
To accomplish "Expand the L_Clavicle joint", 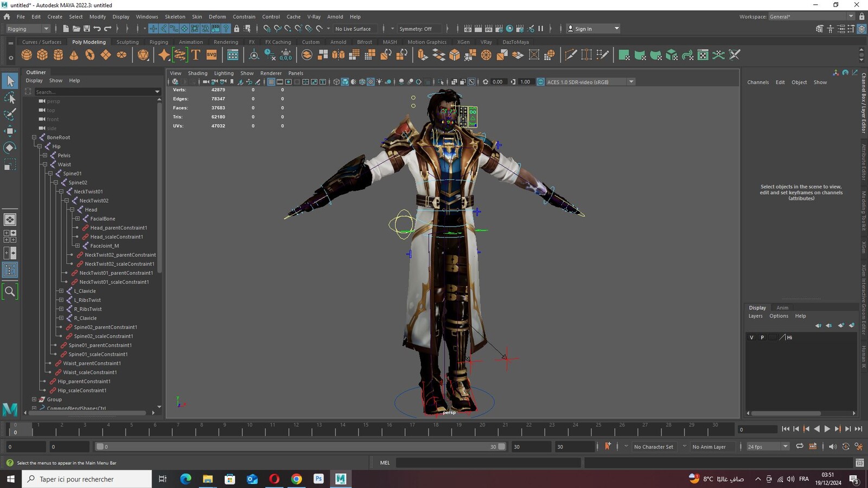I will (61, 291).
